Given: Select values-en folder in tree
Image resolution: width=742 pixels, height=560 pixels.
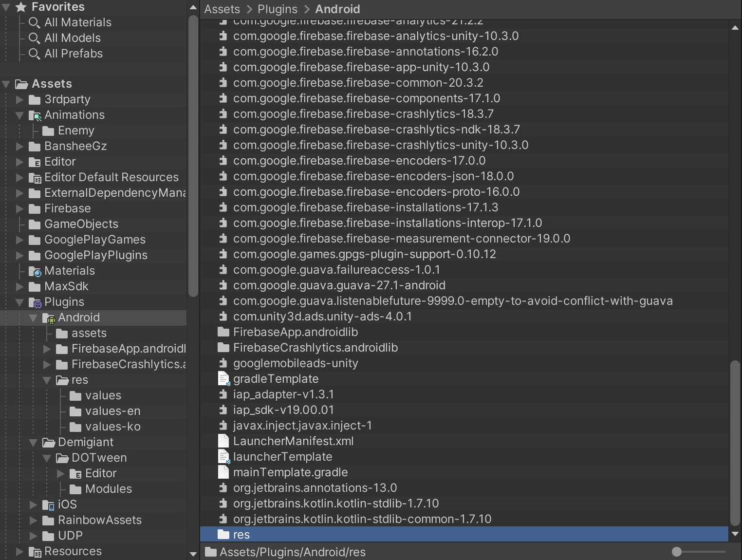Looking at the screenshot, I should tap(112, 411).
